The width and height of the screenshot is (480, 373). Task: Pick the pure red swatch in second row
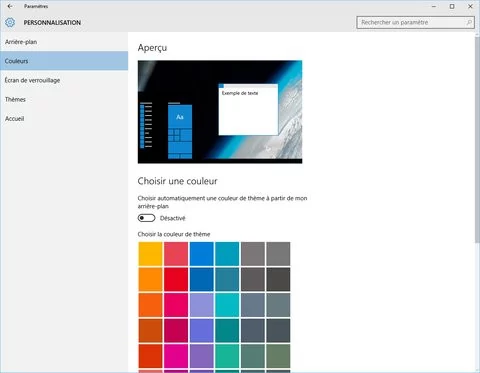tap(176, 279)
